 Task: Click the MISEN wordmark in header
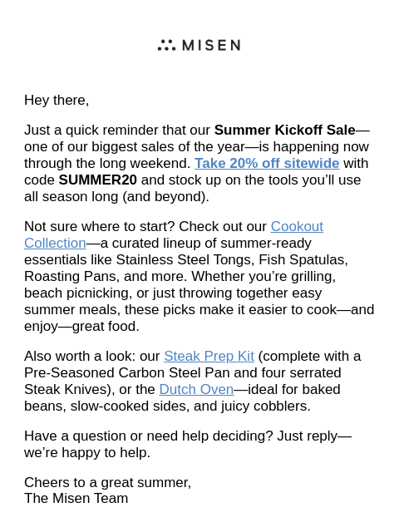211,45
